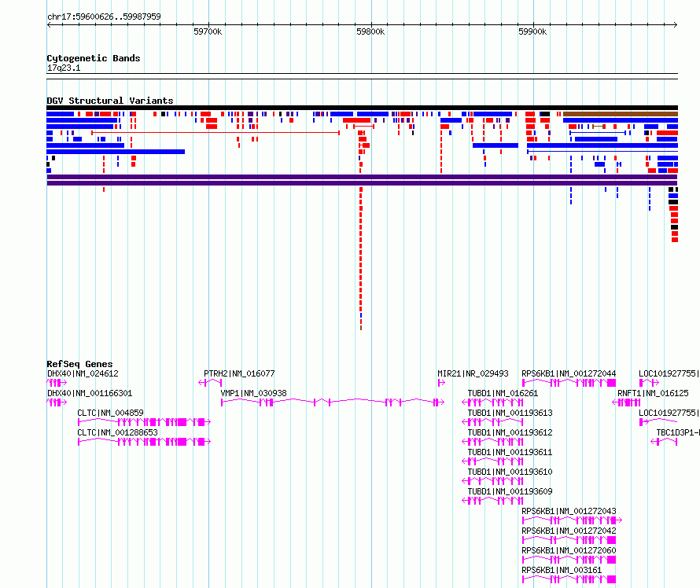The width and height of the screenshot is (700, 588).
Task: Select gene label TUBD1|NM_001193612
Action: tap(510, 432)
